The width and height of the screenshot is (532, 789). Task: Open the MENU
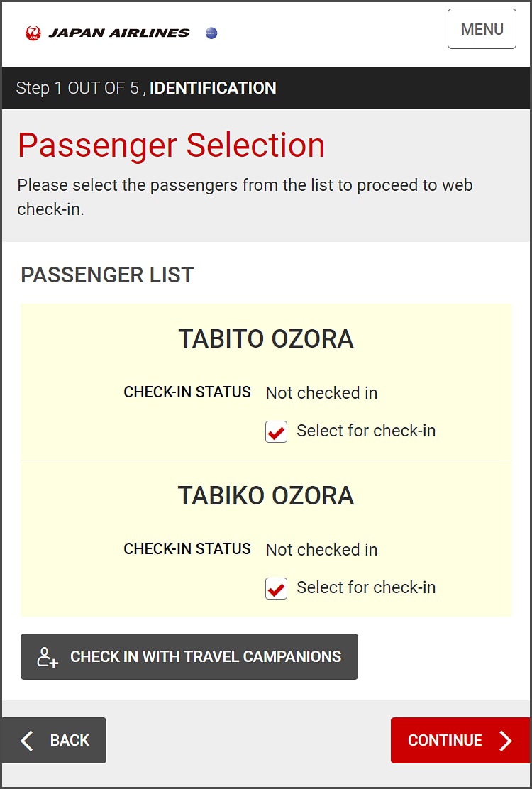(482, 29)
